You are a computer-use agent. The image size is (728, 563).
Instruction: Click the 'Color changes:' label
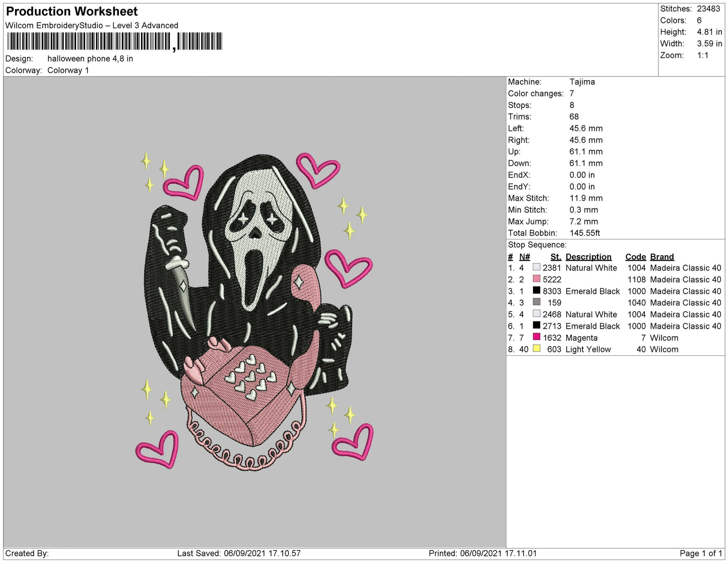point(536,93)
